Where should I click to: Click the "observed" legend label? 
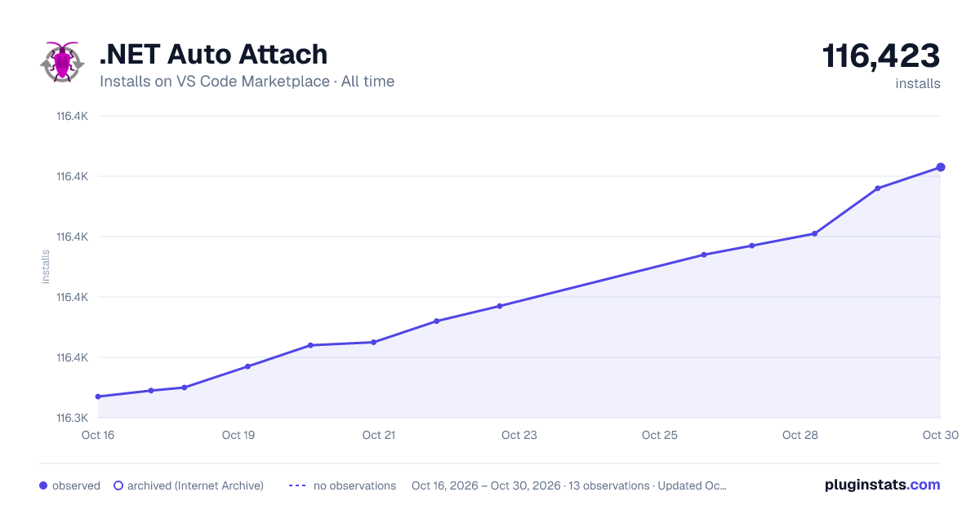coord(76,485)
